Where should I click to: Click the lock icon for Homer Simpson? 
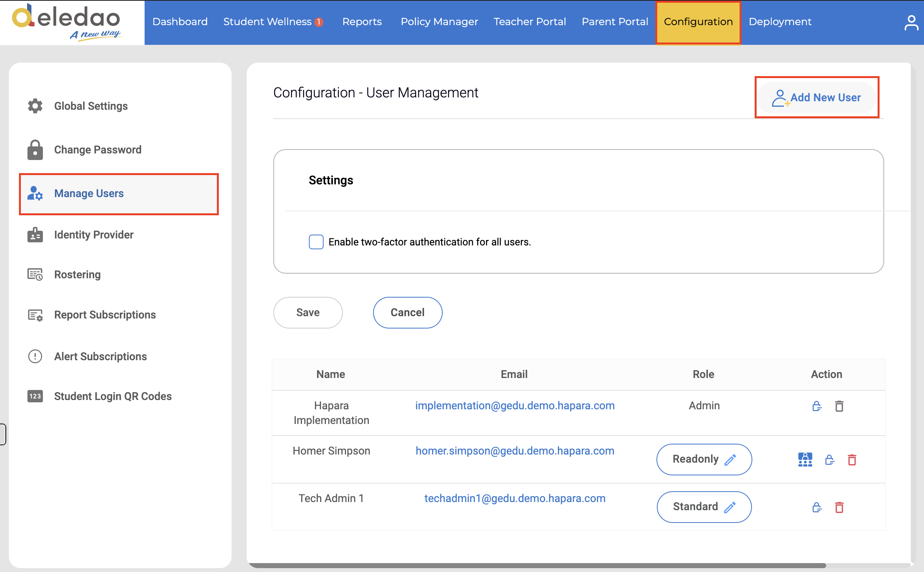coord(830,460)
